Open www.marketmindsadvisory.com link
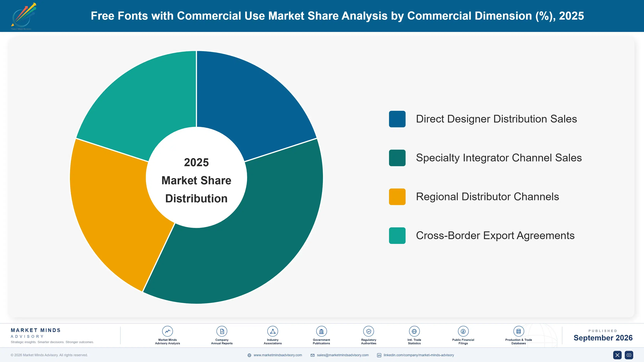 point(278,355)
